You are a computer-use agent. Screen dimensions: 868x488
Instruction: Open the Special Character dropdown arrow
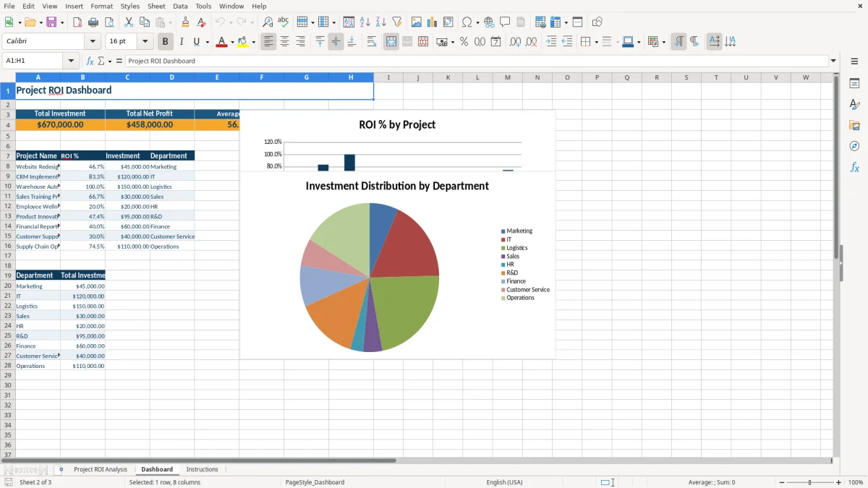click(x=477, y=22)
